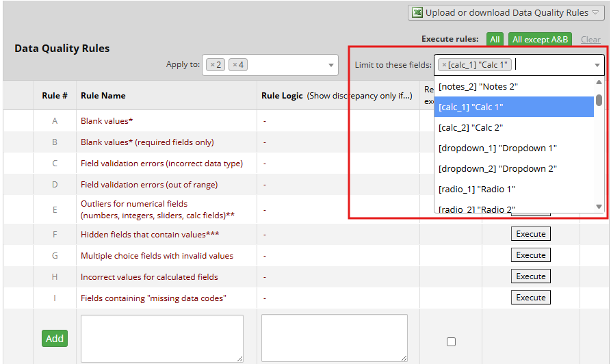Click the field list scroll up arrow

[x=599, y=82]
